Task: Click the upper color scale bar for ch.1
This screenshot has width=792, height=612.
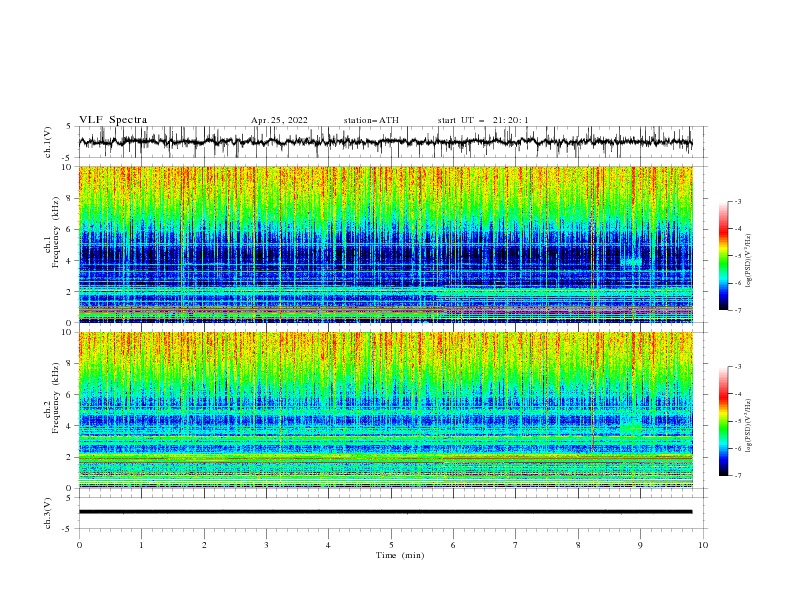Action: tap(723, 256)
